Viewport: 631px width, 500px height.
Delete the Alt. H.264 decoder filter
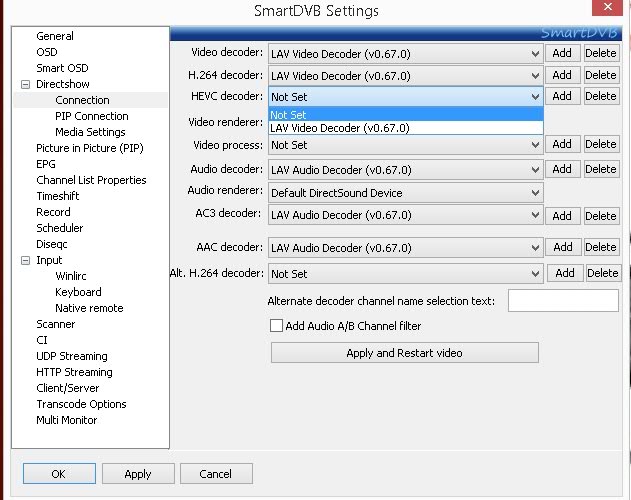click(x=603, y=273)
